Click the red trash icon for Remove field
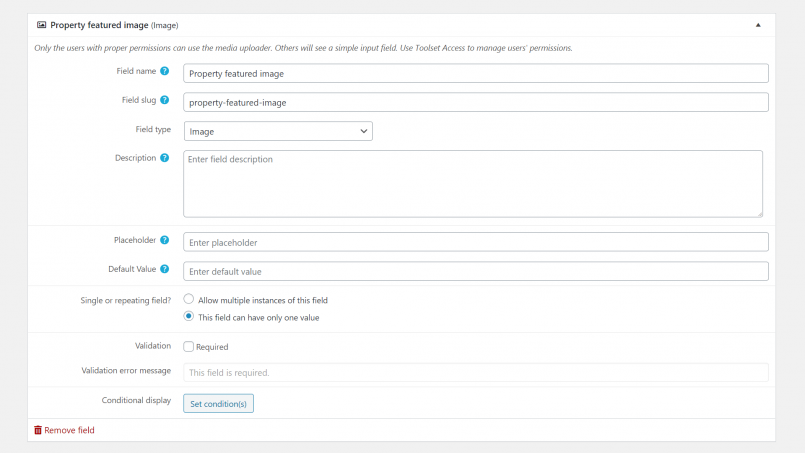This screenshot has height=453, width=805. click(38, 430)
